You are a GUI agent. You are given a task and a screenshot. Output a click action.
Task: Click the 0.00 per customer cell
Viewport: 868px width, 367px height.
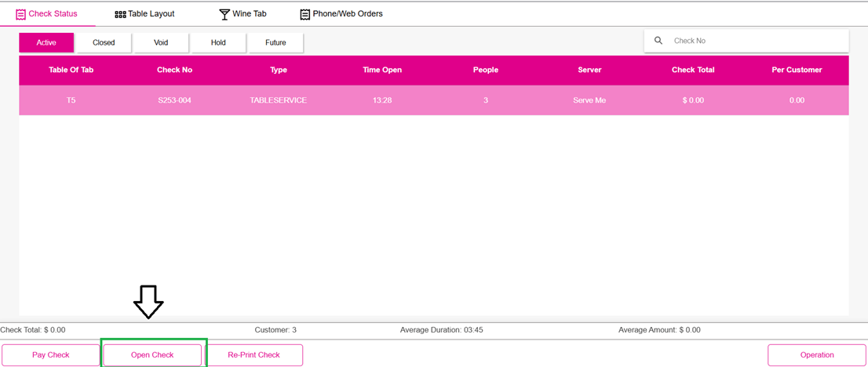797,100
